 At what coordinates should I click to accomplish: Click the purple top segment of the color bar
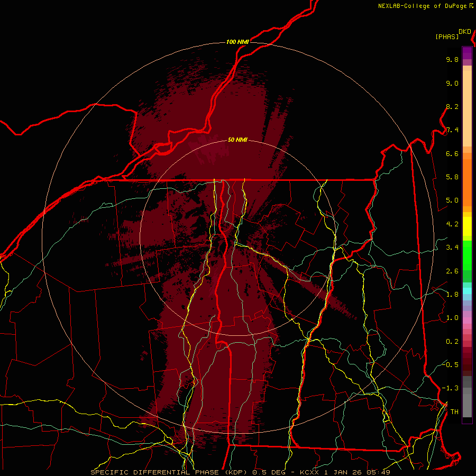point(467,53)
